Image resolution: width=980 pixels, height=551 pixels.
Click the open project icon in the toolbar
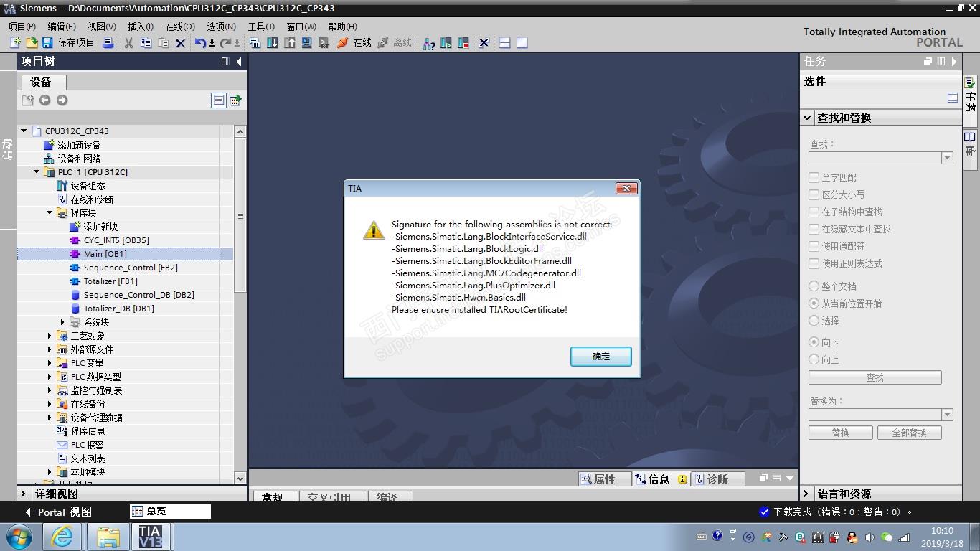tap(32, 43)
